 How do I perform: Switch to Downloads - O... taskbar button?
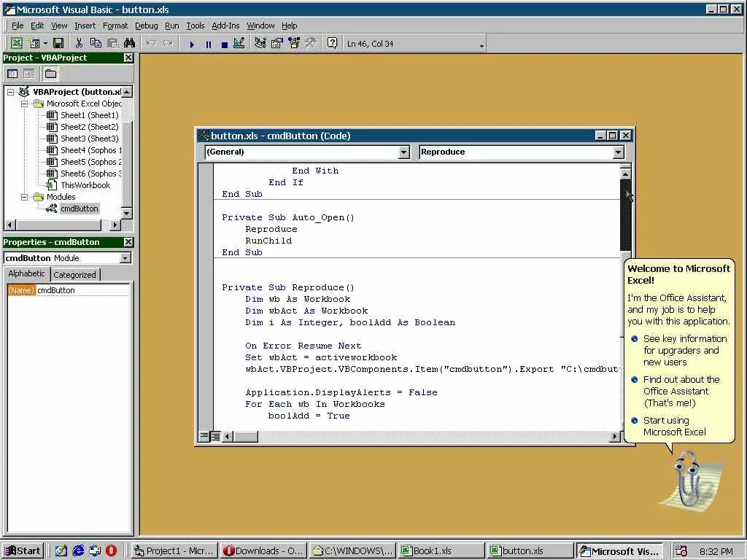263,551
